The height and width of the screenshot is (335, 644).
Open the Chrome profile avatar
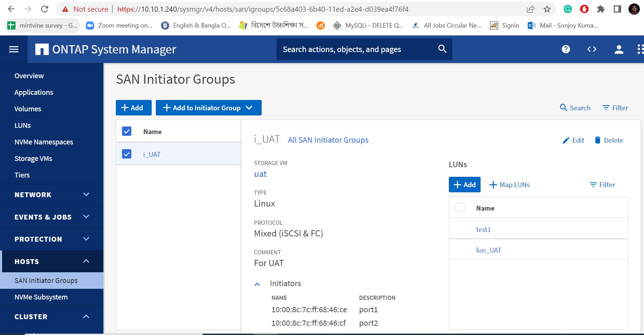click(634, 9)
